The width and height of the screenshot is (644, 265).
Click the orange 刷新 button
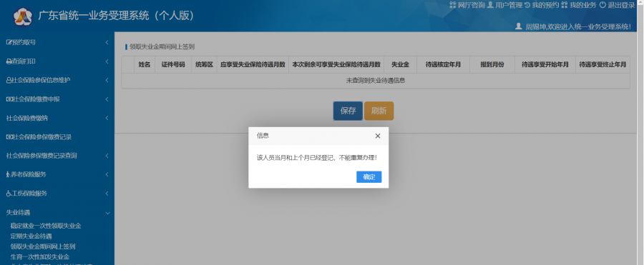[379, 111]
